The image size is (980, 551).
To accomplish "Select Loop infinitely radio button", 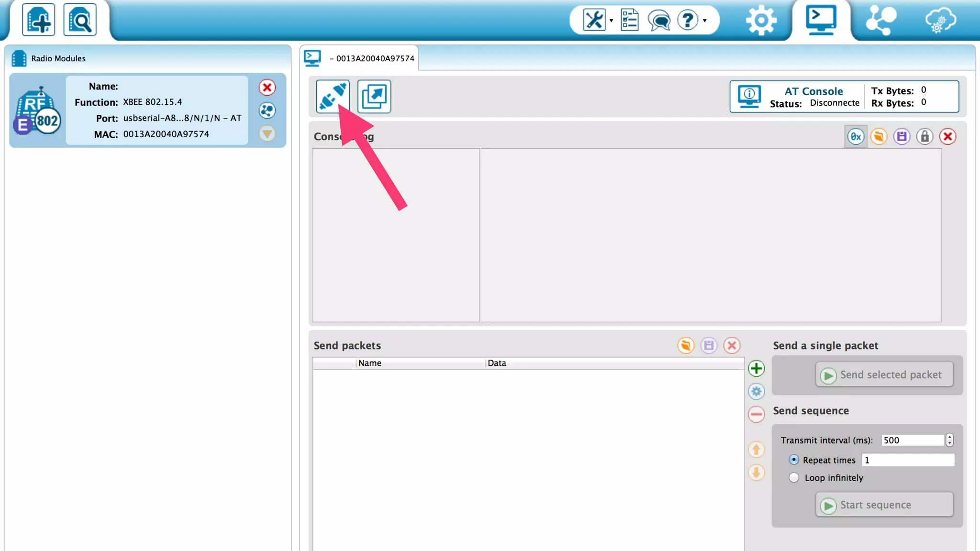I will click(x=794, y=477).
